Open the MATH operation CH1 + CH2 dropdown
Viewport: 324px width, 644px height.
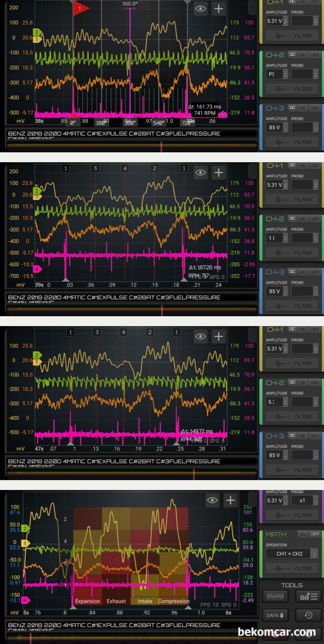[292, 554]
